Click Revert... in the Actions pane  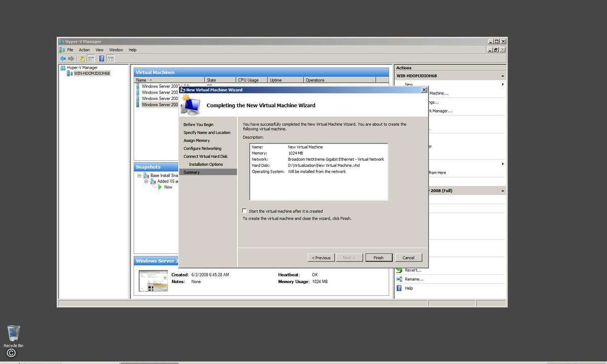point(413,270)
